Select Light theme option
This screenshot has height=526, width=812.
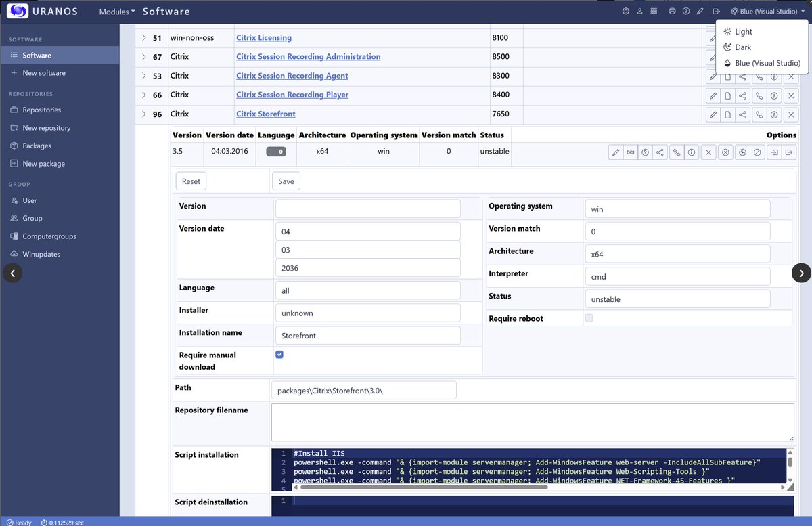(762, 32)
